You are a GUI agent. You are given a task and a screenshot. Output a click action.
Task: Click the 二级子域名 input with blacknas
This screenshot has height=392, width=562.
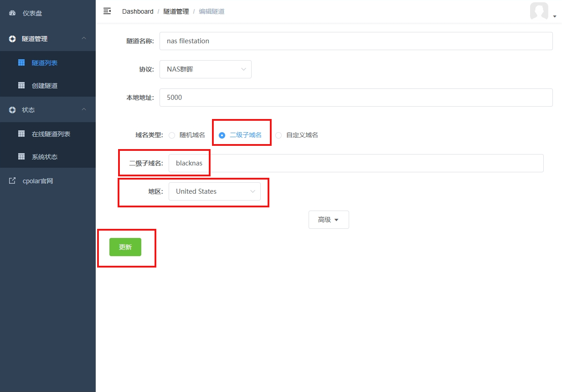pyautogui.click(x=356, y=163)
